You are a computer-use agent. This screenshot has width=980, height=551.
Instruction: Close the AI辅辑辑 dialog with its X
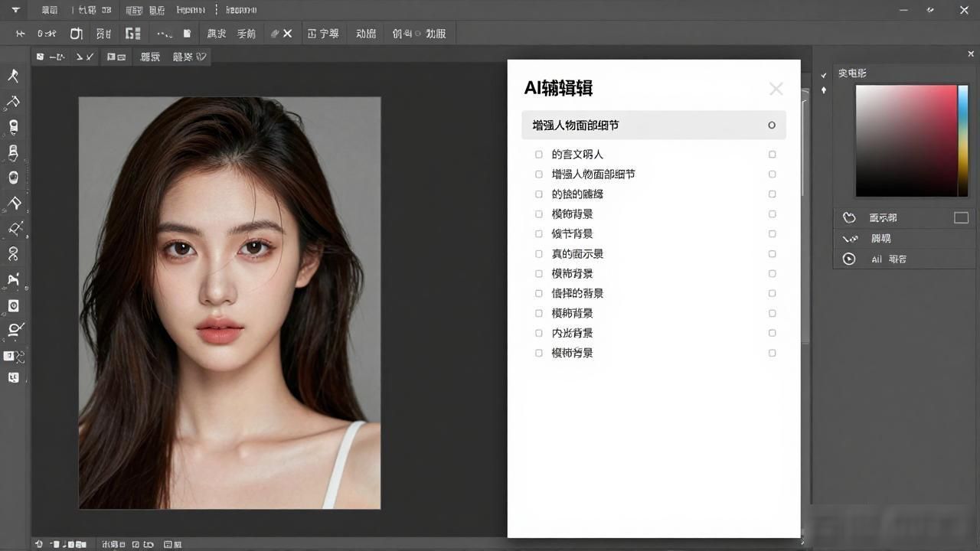776,89
